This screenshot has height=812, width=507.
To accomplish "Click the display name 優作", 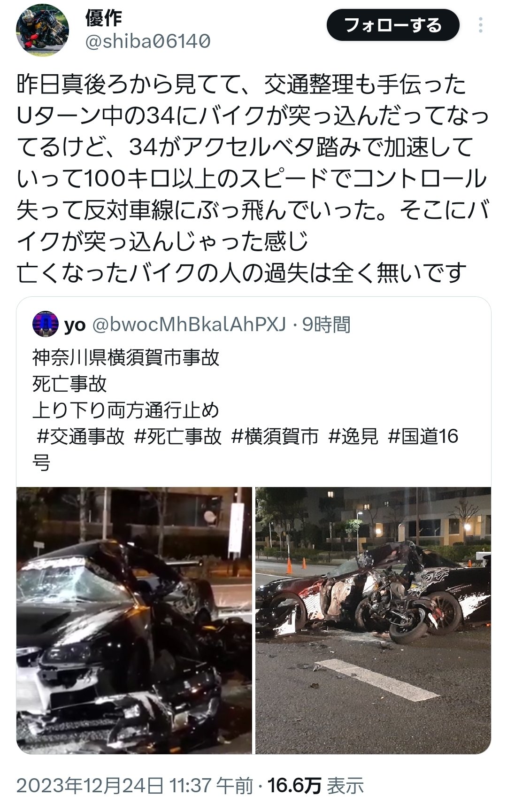I will (103, 18).
